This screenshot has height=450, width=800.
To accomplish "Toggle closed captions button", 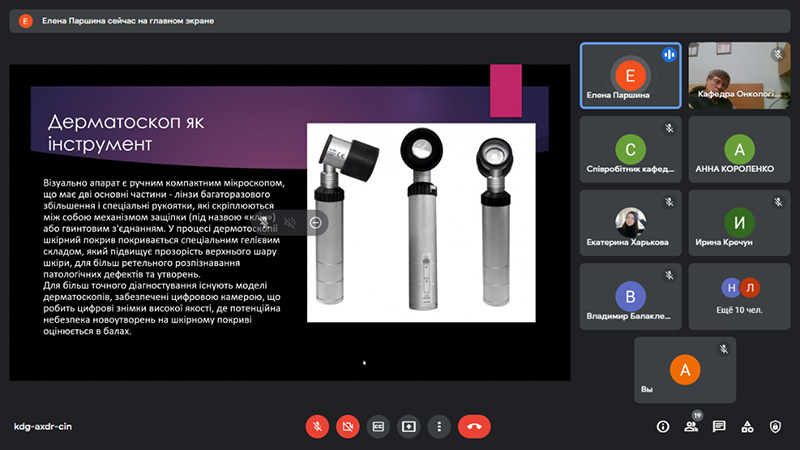I will pos(378,426).
